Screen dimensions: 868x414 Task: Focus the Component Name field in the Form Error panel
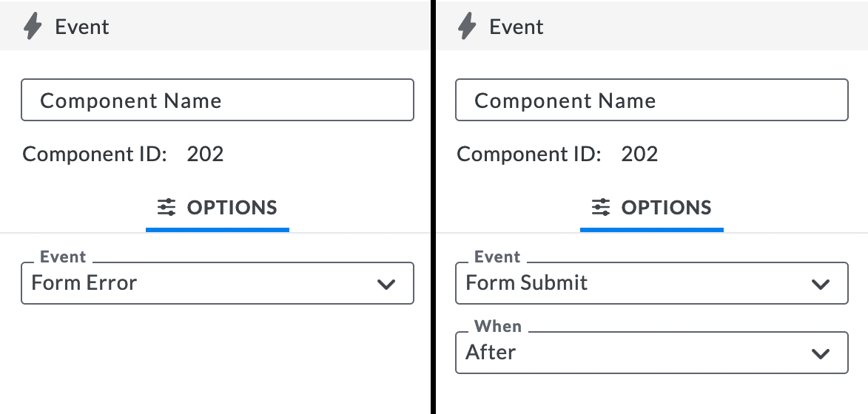click(217, 101)
